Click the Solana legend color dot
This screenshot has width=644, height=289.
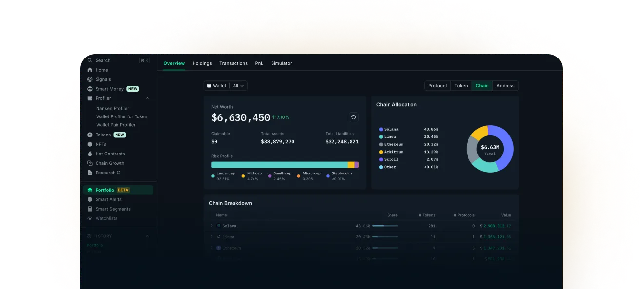click(x=381, y=129)
